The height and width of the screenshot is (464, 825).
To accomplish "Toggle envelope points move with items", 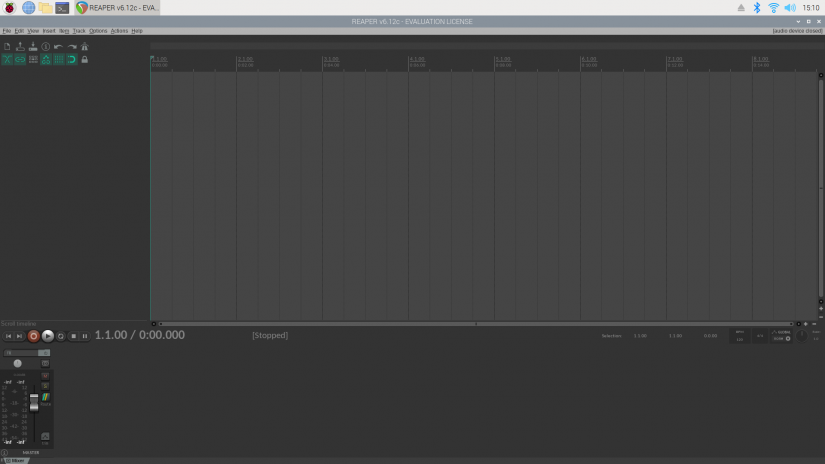I will pyautogui.click(x=46, y=59).
